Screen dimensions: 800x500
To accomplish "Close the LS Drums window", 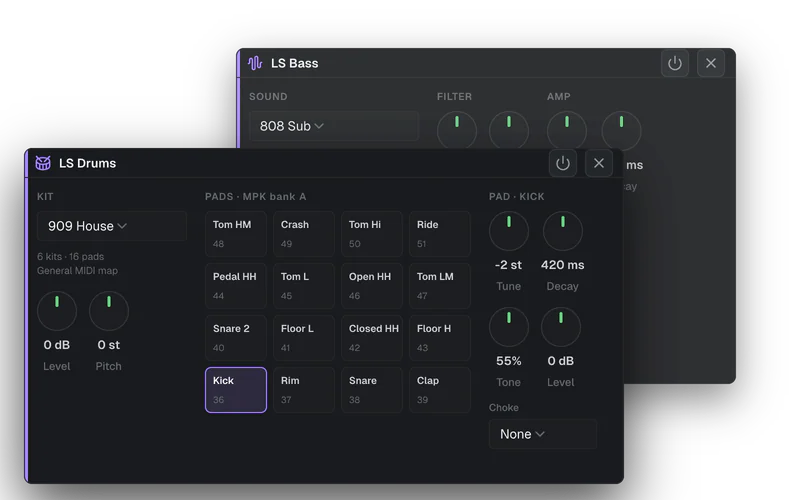I will [x=599, y=163].
